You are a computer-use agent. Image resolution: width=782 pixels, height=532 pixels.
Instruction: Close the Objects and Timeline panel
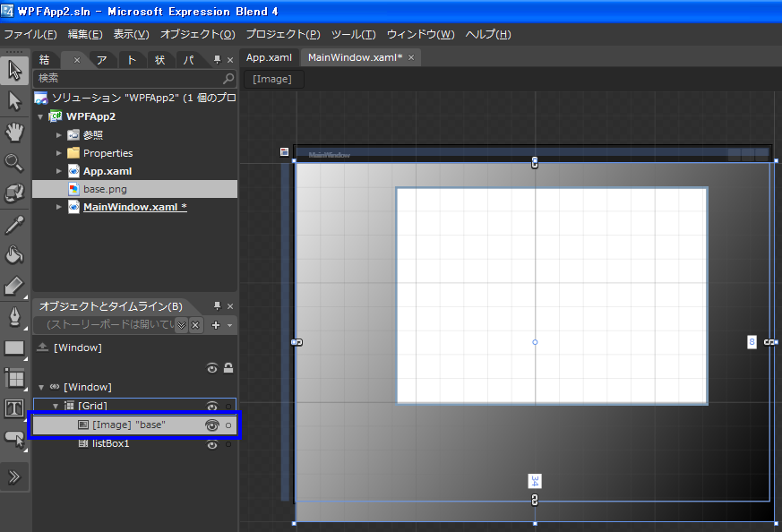point(230,306)
